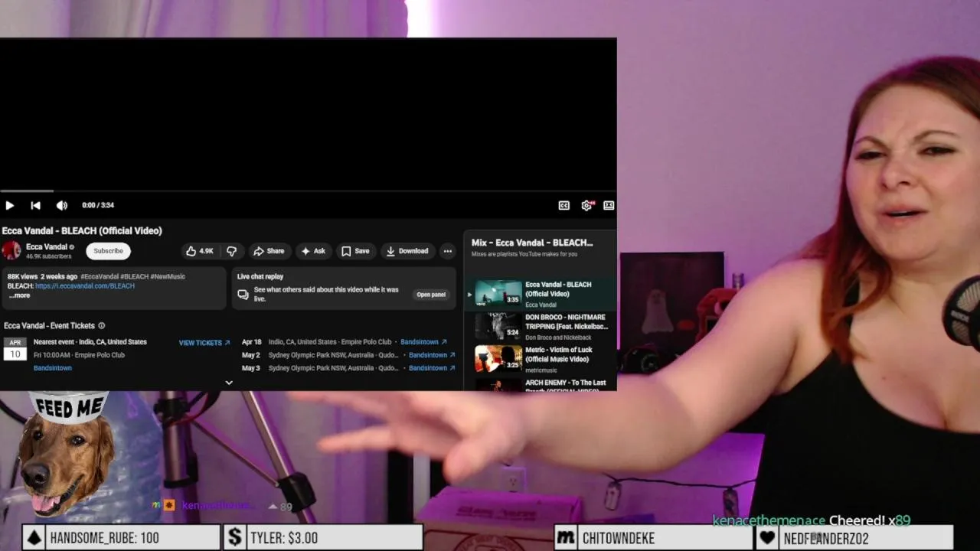980x551 pixels.
Task: Dislike the video
Action: [231, 251]
